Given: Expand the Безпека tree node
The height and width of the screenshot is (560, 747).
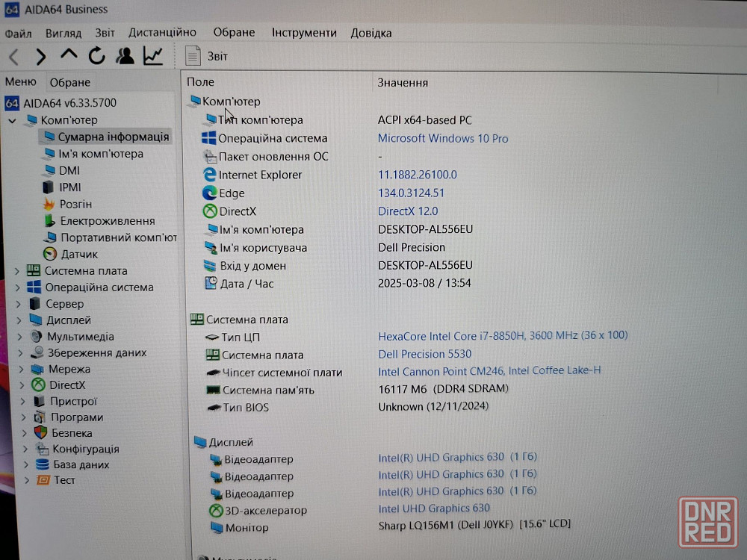Looking at the screenshot, I should point(25,433).
